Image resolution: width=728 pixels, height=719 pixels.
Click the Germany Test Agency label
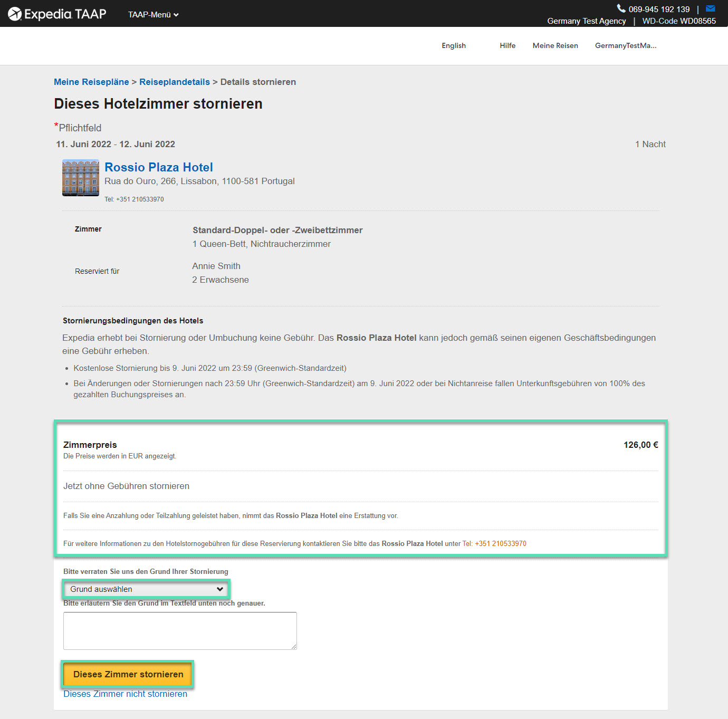pos(587,21)
